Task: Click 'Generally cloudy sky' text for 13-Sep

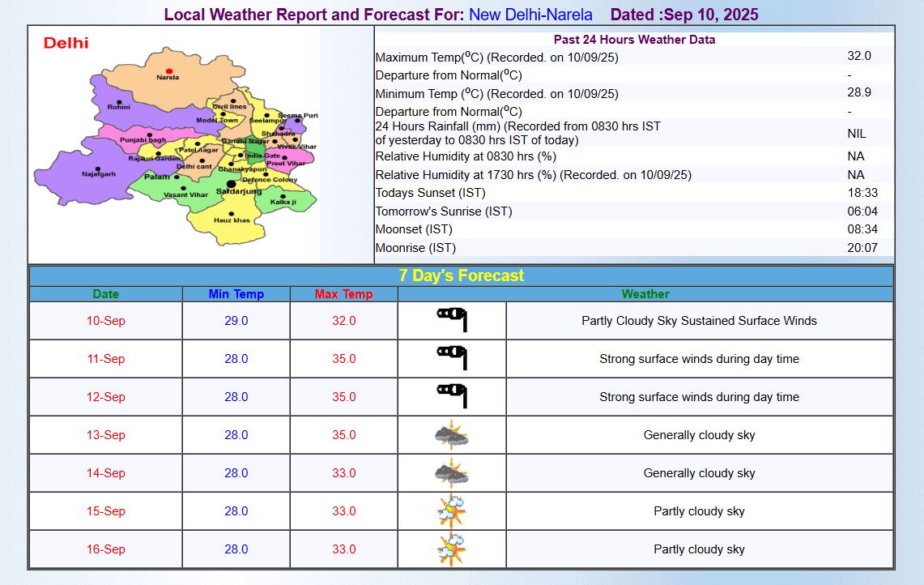Action: 699,434
